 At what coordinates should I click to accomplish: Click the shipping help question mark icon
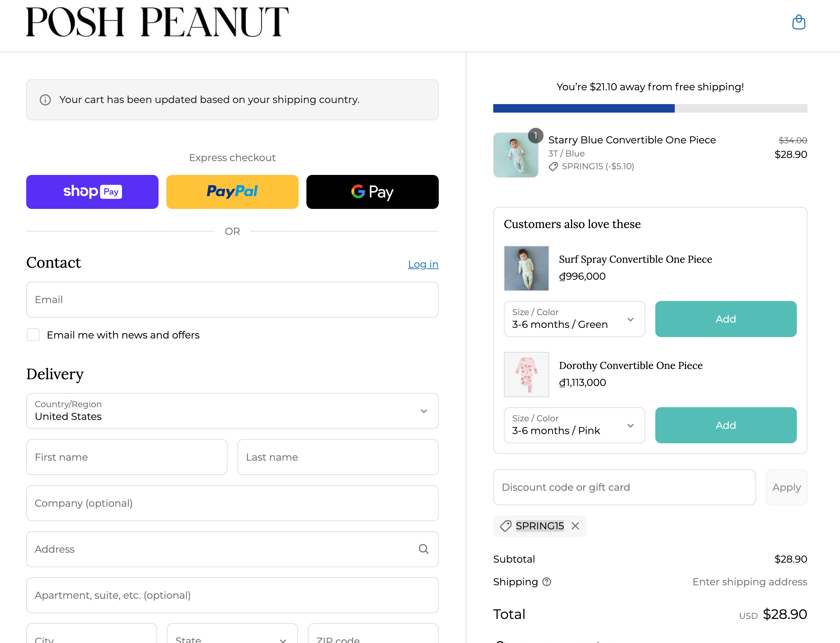tap(547, 582)
